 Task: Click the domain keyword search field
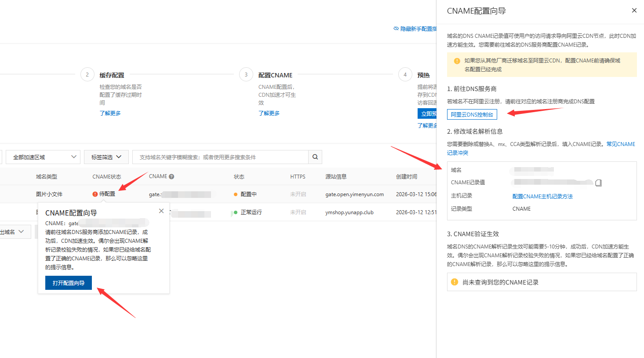(x=220, y=157)
